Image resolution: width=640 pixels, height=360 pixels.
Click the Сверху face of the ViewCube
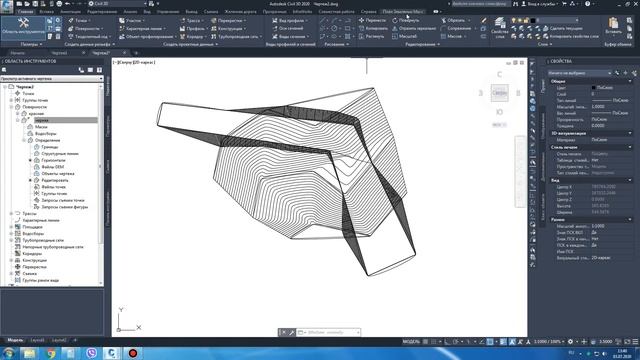pyautogui.click(x=499, y=93)
